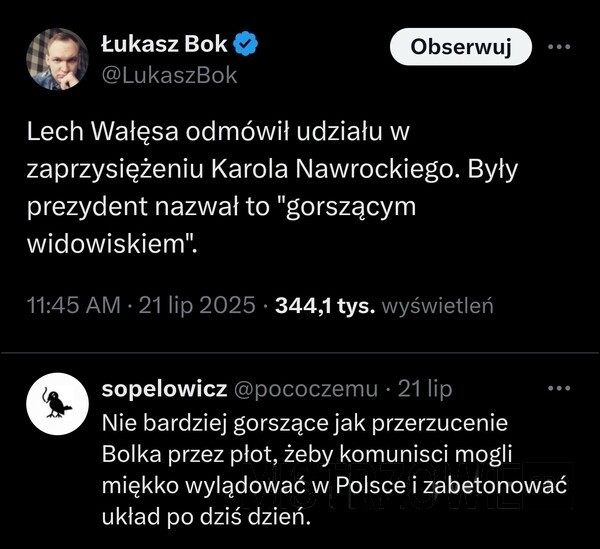Viewport: 600px width, 549px height.
Task: Visit the Łukasz Bok display name link
Action: coord(165,44)
